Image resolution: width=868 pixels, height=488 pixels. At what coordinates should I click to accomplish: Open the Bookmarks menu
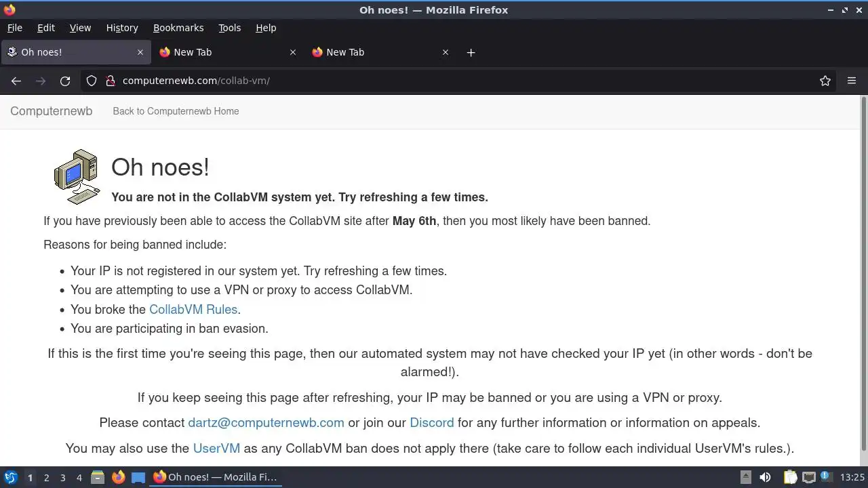point(178,28)
